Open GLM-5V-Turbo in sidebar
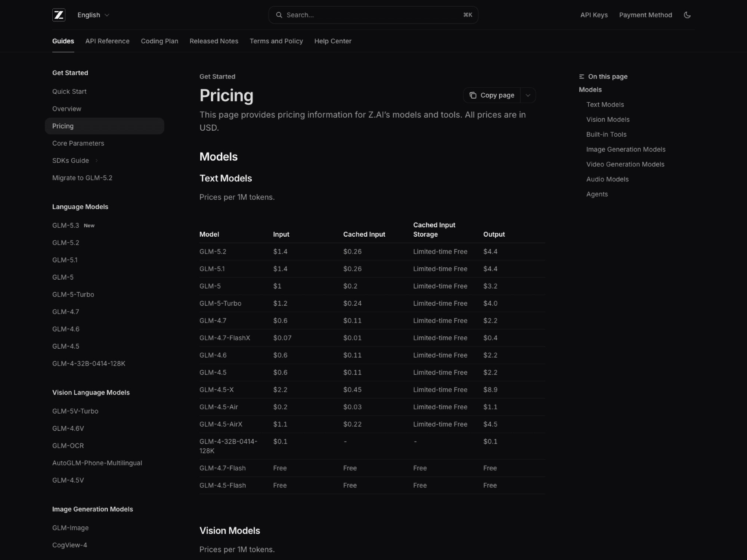The image size is (747, 560). (75, 411)
